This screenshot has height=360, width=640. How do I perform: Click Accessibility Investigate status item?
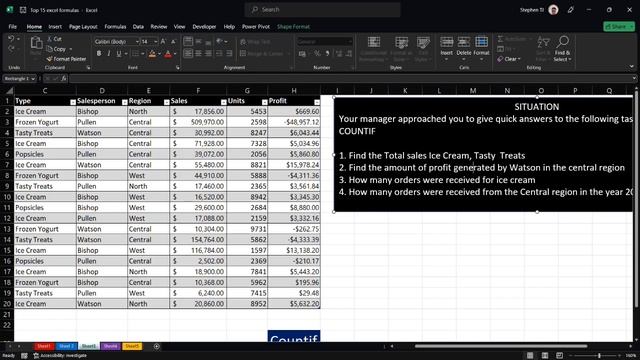click(x=60, y=356)
